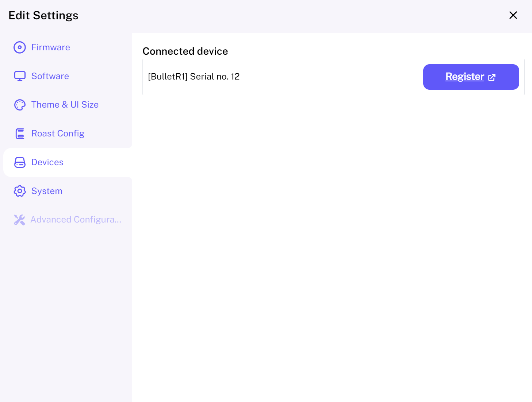Close the Edit Settings dialog
Screen dimensions: 532x402
click(x=513, y=15)
